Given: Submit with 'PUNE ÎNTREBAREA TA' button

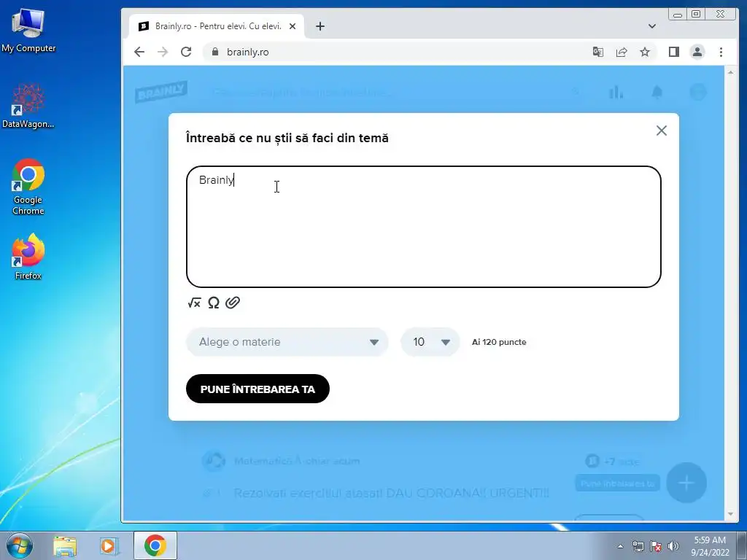Looking at the screenshot, I should click(258, 389).
